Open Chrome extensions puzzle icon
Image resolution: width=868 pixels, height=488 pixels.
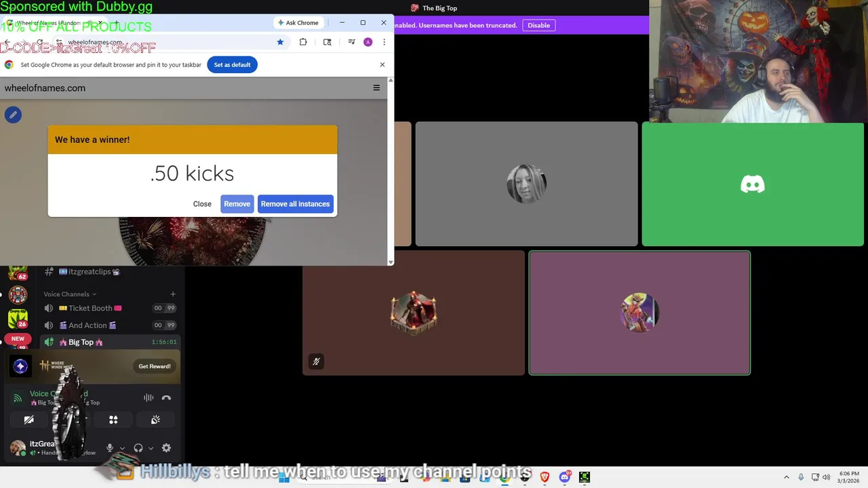(x=303, y=42)
